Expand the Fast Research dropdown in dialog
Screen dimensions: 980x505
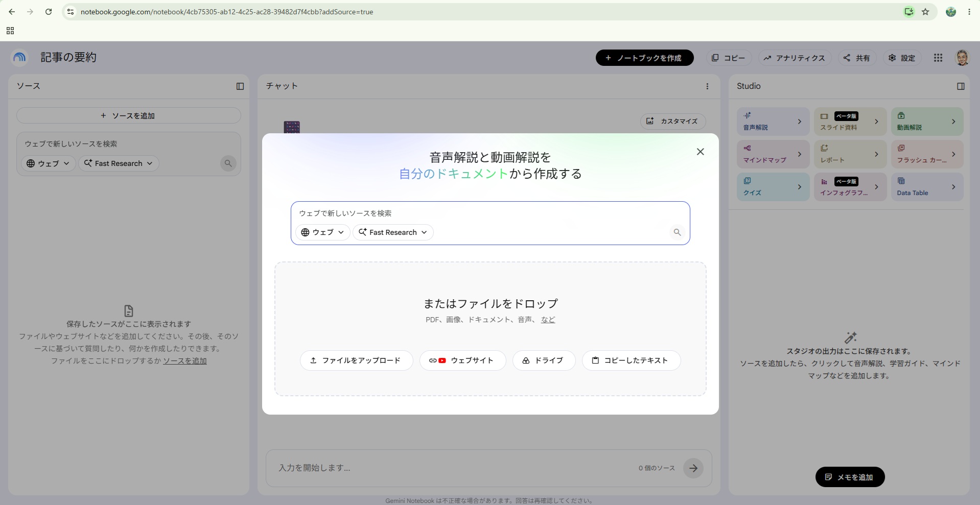(393, 232)
